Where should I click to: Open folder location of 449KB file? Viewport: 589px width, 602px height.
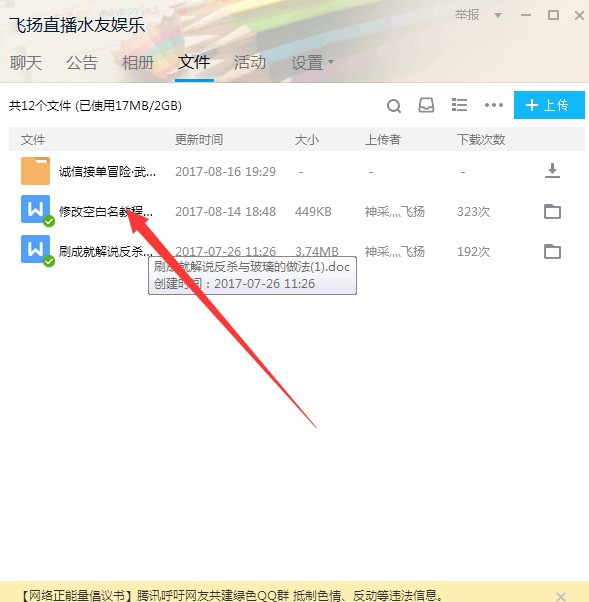click(553, 212)
